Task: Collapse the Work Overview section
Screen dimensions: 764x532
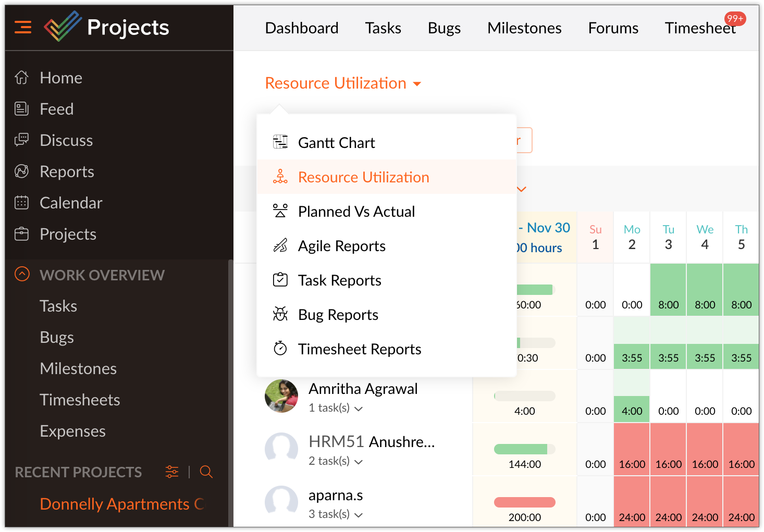Action: tap(22, 274)
